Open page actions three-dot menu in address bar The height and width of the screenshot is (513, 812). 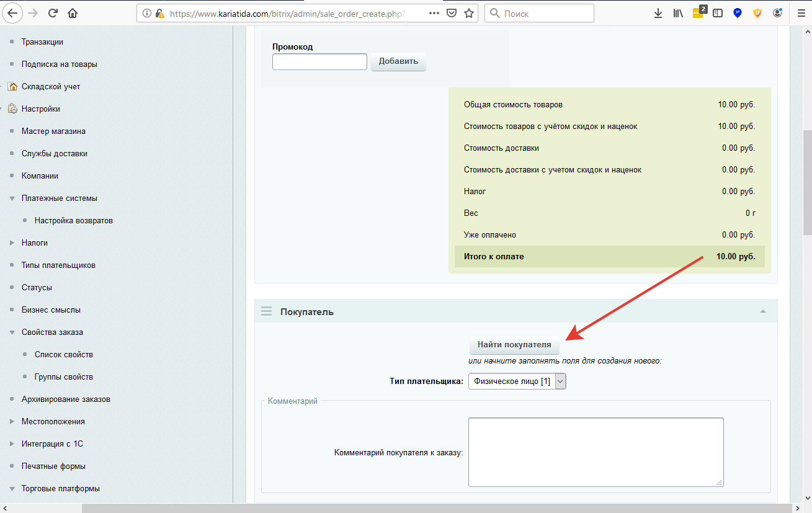tap(435, 13)
